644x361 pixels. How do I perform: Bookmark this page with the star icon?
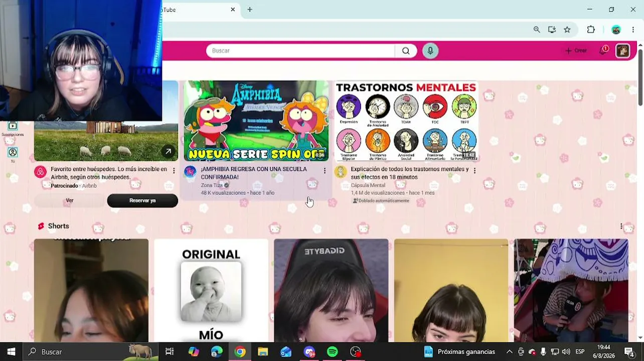point(567,30)
